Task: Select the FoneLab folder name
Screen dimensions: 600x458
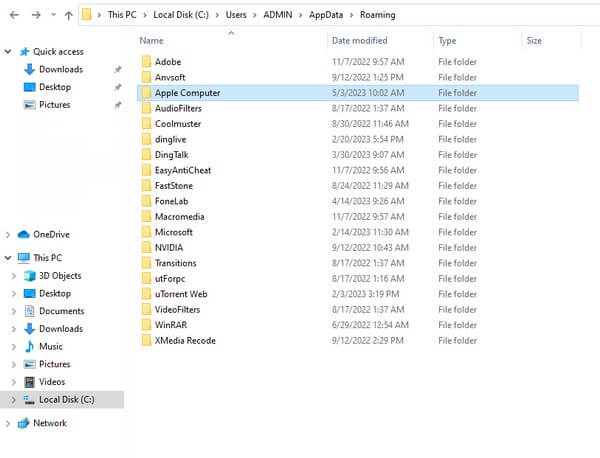Action: (171, 201)
